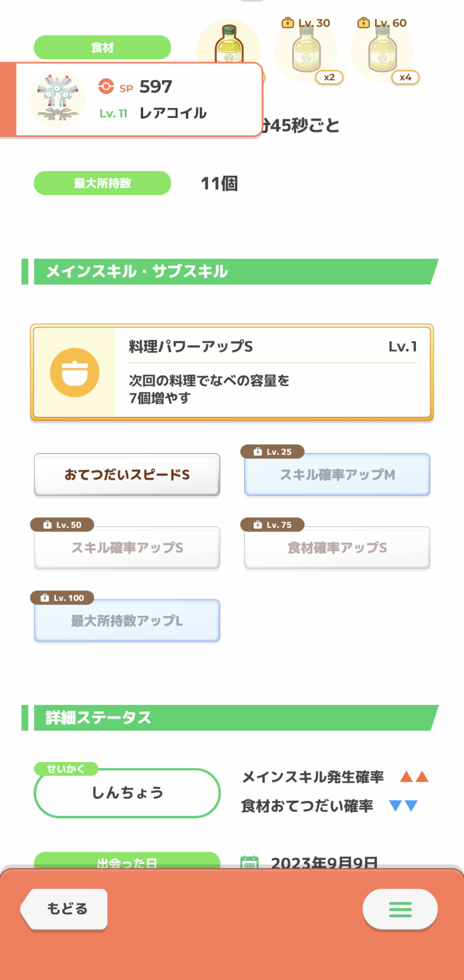
Task: Tap the 最大所持数 green label
Action: pos(102,183)
